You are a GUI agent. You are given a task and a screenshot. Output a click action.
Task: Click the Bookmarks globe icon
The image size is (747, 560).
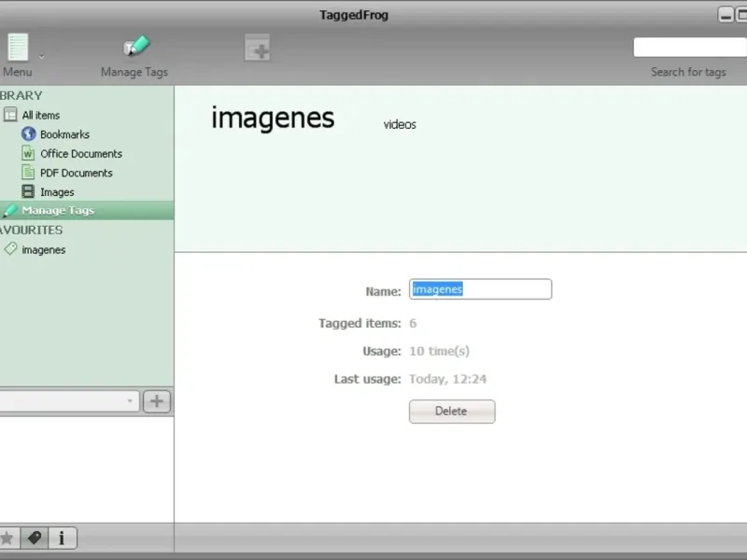pyautogui.click(x=29, y=133)
